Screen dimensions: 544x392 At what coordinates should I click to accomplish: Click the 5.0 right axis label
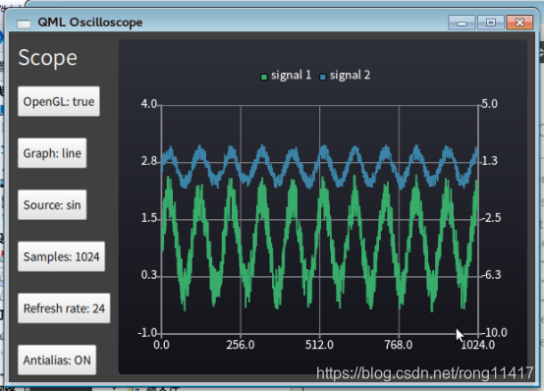pyautogui.click(x=490, y=104)
